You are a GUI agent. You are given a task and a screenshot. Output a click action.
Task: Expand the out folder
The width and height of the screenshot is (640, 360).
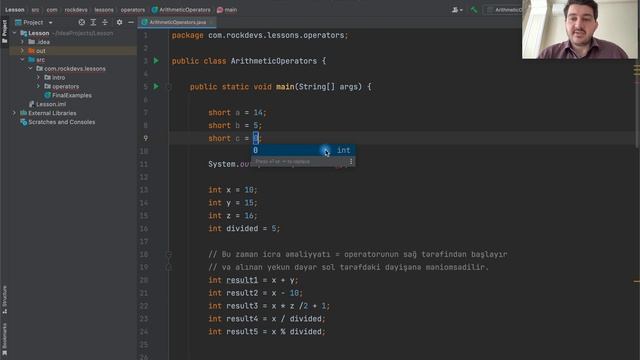click(22, 51)
